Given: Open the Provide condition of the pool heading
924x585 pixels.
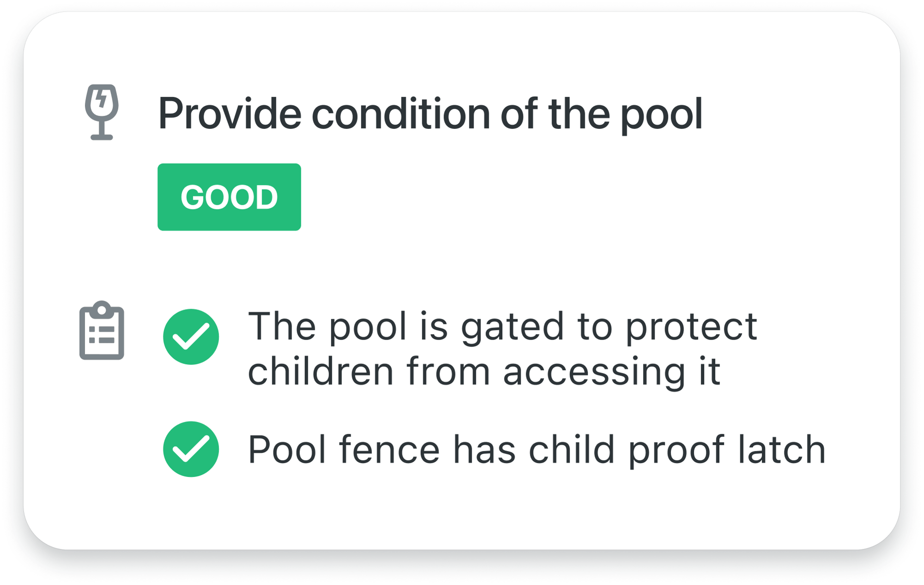Looking at the screenshot, I should 430,114.
